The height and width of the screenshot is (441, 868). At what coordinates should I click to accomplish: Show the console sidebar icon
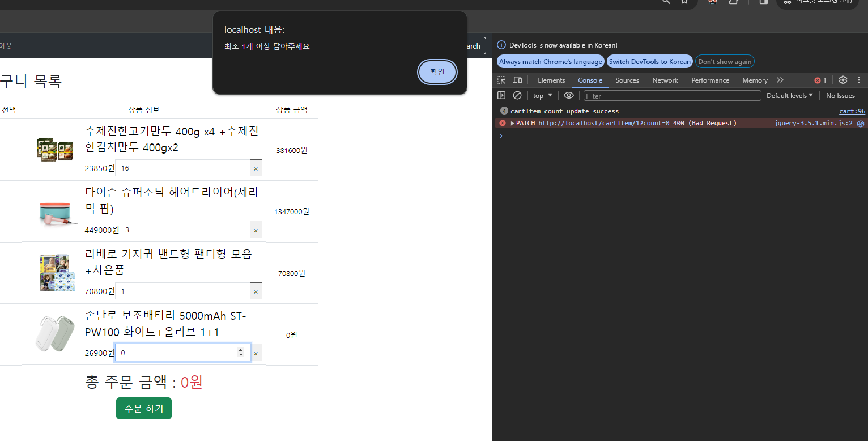point(501,95)
